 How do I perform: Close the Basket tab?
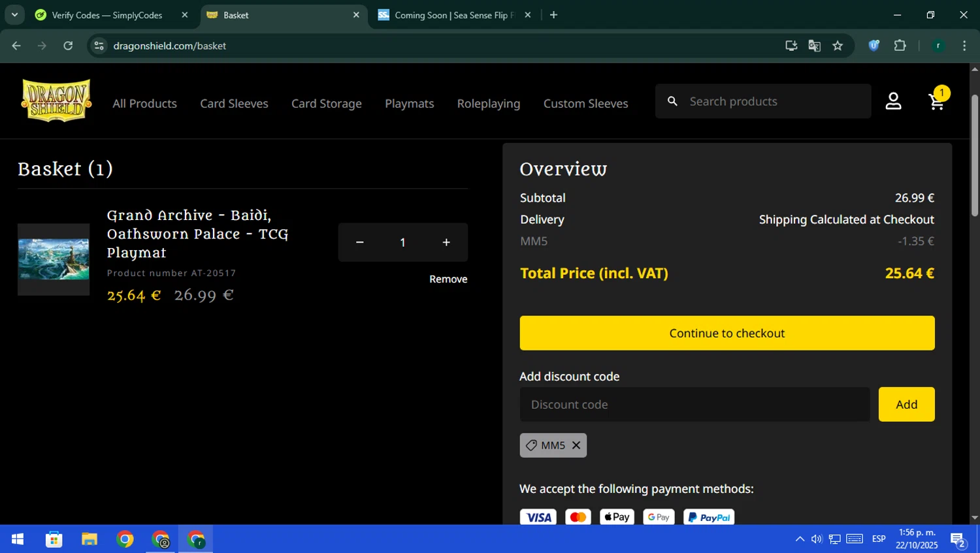click(356, 15)
